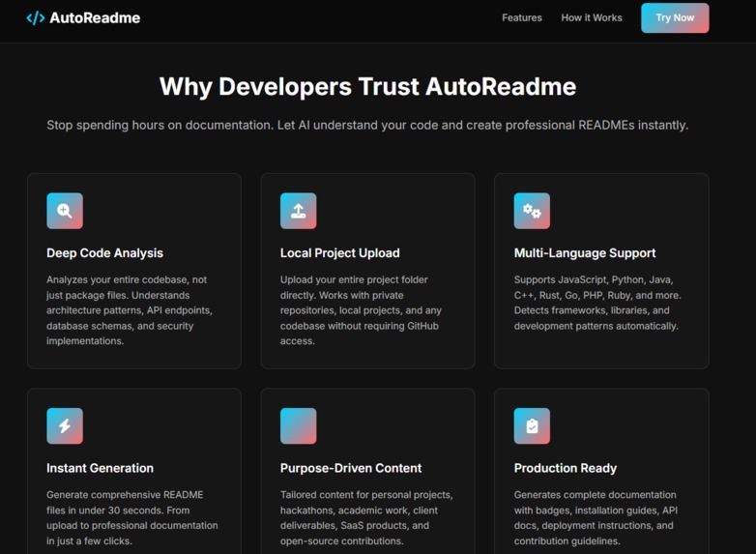Click the 'Upload your entire project folder' description
756x554 pixels.
tap(361, 310)
